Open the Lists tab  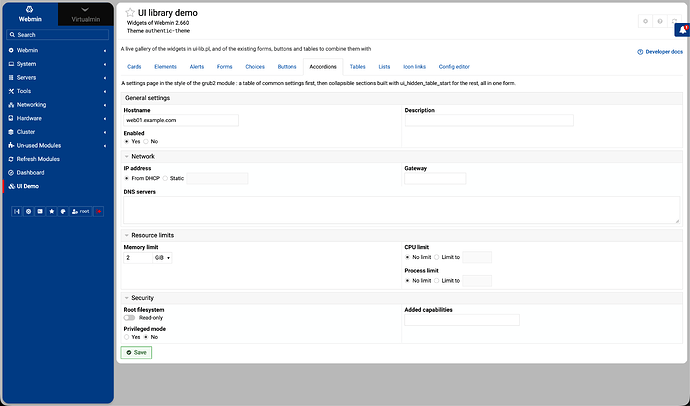pyautogui.click(x=384, y=67)
